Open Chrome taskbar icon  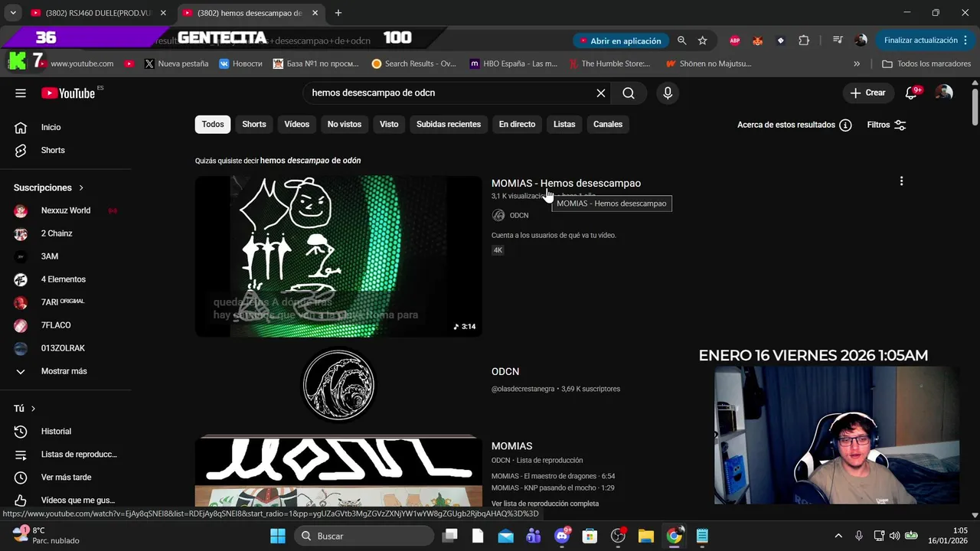[674, 536]
